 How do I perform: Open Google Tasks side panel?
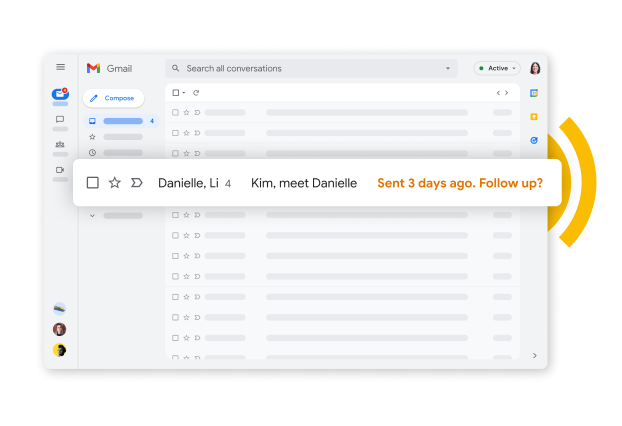(x=534, y=140)
